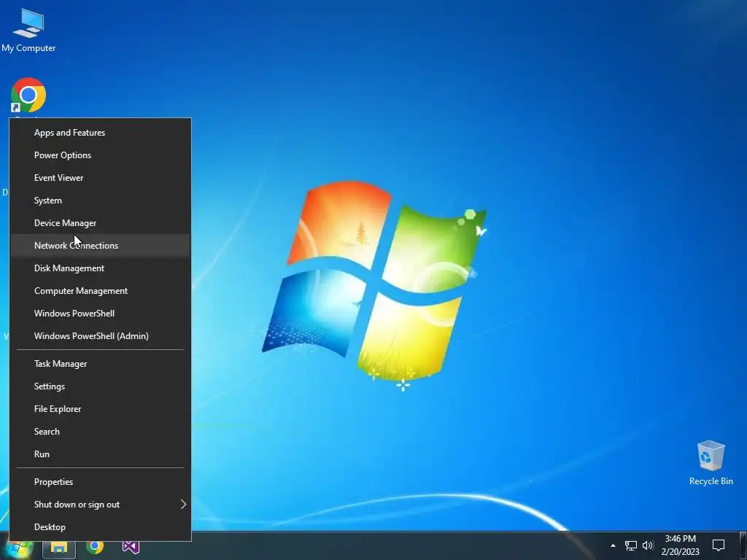Open the network status tray icon

point(631,545)
